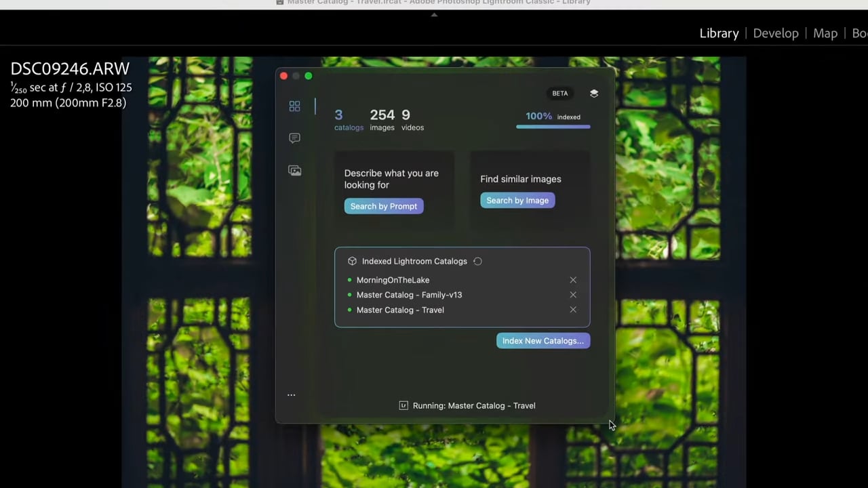Viewport: 868px width, 488px height.
Task: Click the 3 catalogs counter
Action: click(x=349, y=120)
